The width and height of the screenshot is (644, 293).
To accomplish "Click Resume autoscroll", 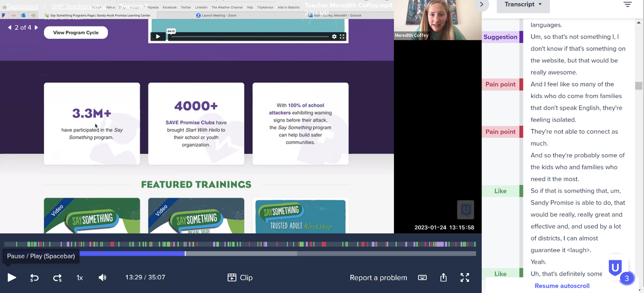I will (562, 286).
